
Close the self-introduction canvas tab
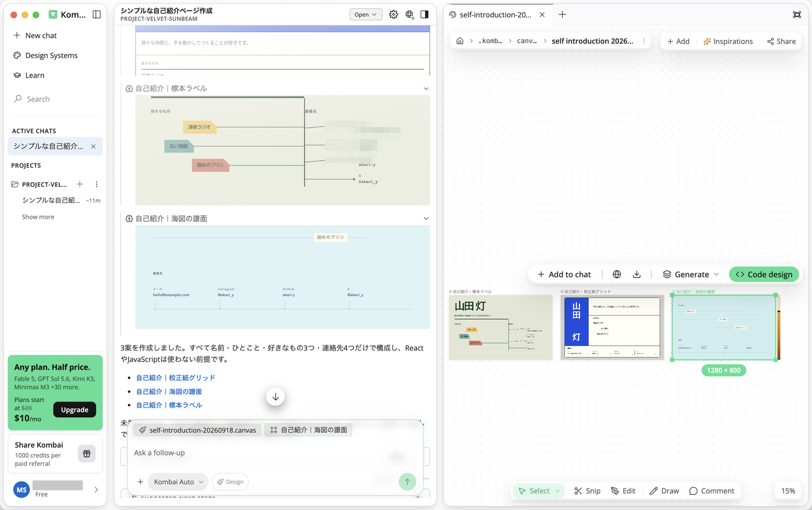[x=542, y=15]
